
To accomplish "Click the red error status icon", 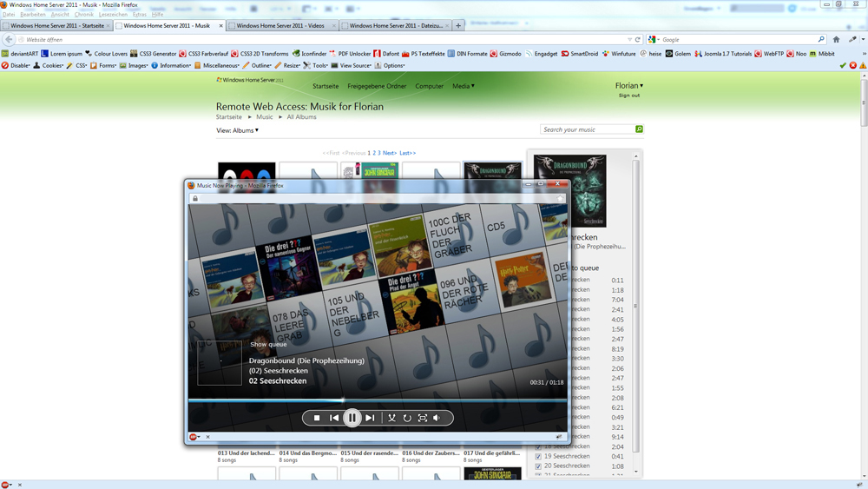I will point(853,65).
